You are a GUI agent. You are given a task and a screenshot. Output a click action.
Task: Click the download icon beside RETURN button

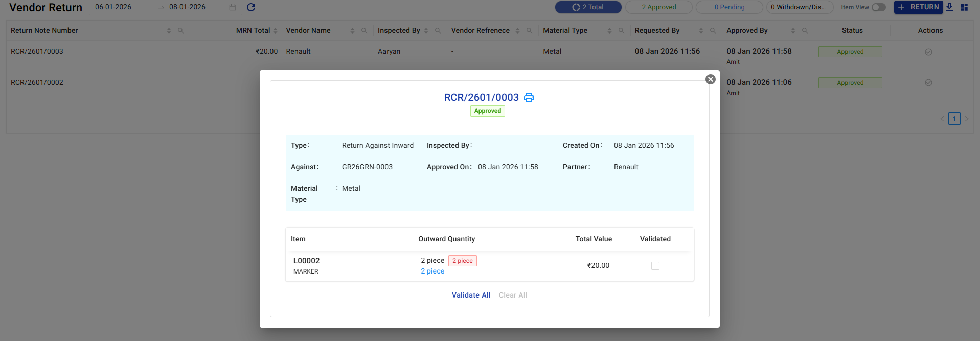click(x=949, y=7)
